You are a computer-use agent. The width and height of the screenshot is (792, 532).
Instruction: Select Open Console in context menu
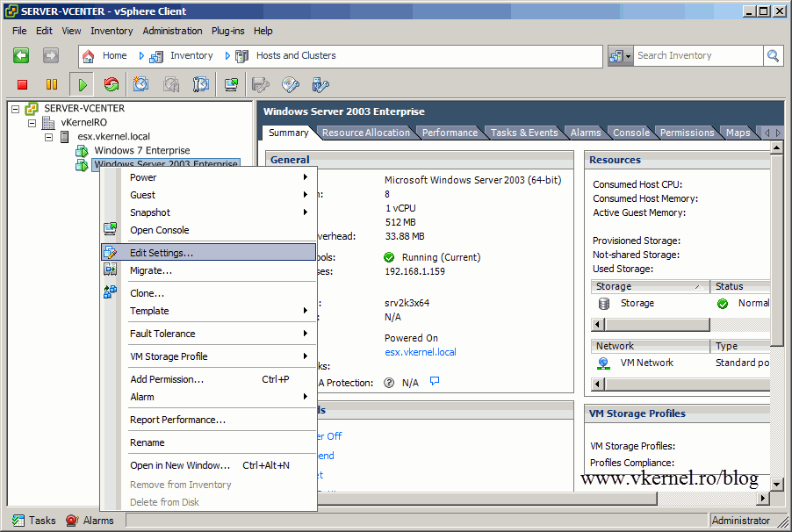pyautogui.click(x=209, y=230)
